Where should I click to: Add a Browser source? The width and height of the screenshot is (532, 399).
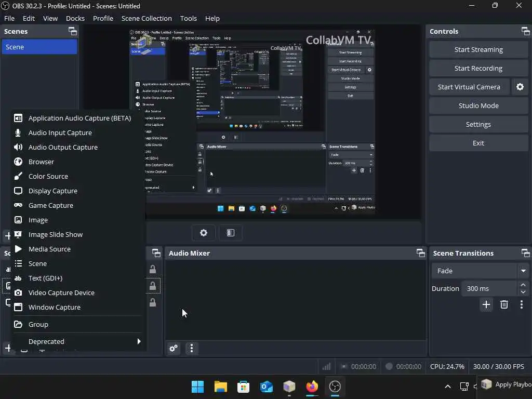(x=77, y=162)
